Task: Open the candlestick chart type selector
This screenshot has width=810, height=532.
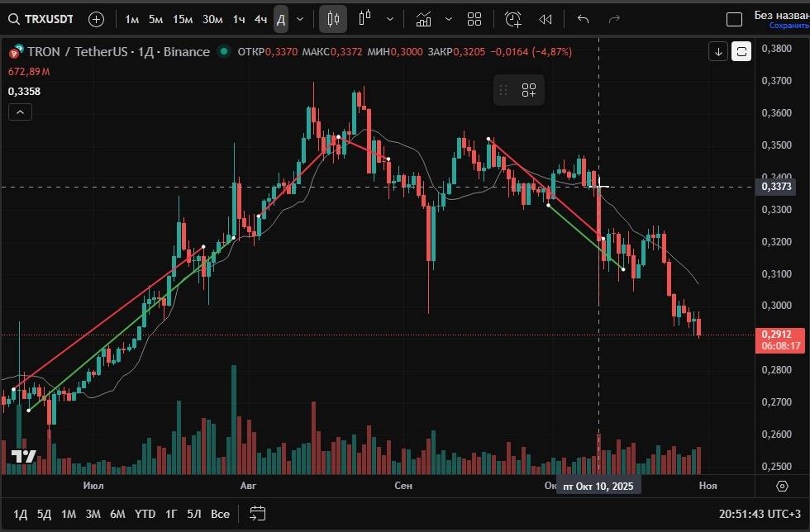Action: [x=333, y=19]
